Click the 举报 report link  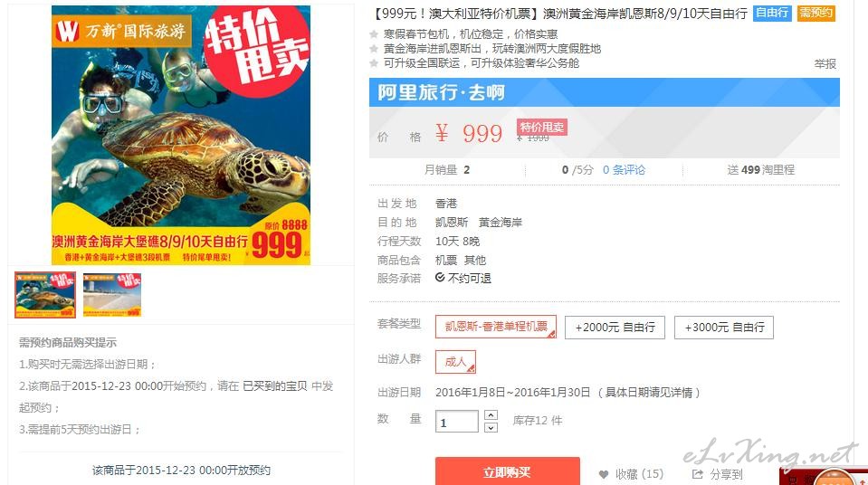(825, 64)
